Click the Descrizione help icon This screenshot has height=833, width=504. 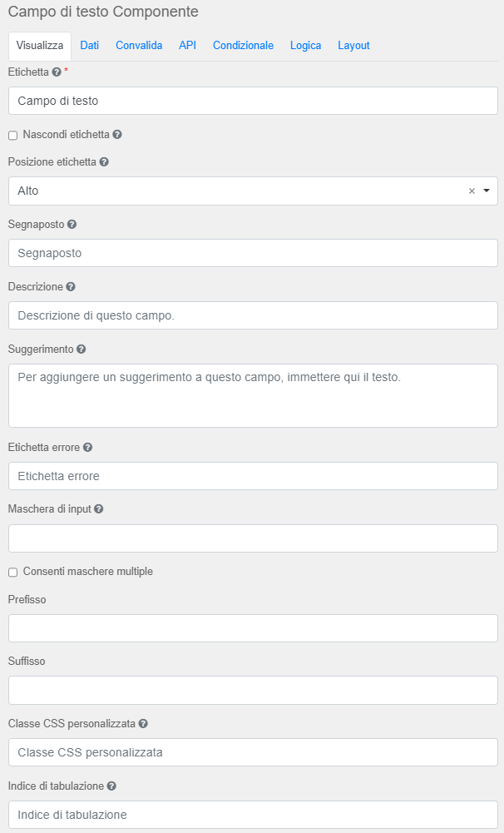coord(71,287)
